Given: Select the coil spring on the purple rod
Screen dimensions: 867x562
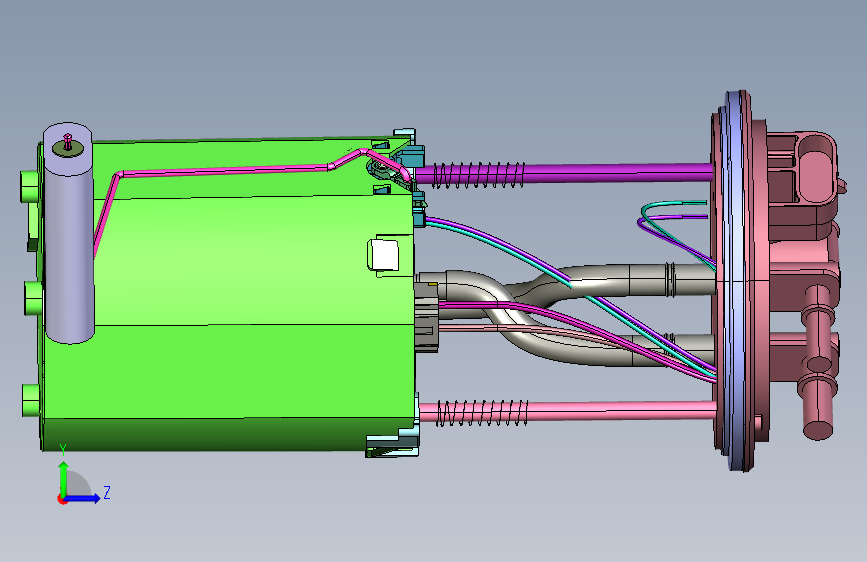Looking at the screenshot, I should (478, 175).
